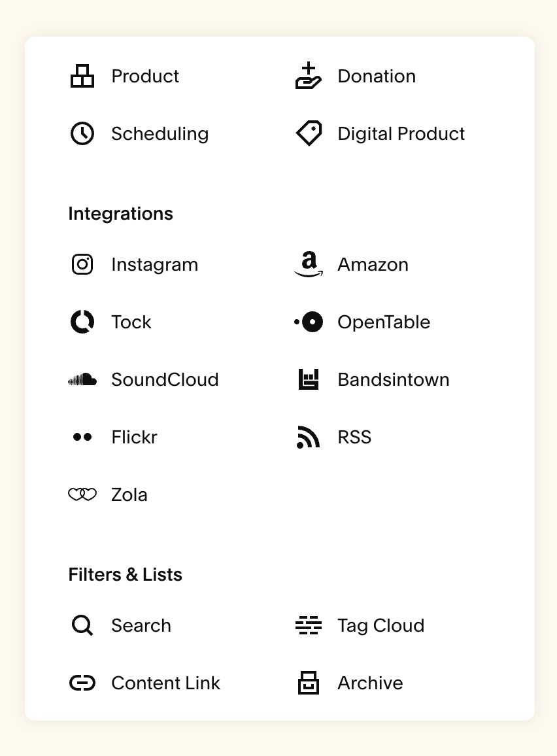Select the Amazon logo icon
The width and height of the screenshot is (557, 756).
(x=309, y=264)
